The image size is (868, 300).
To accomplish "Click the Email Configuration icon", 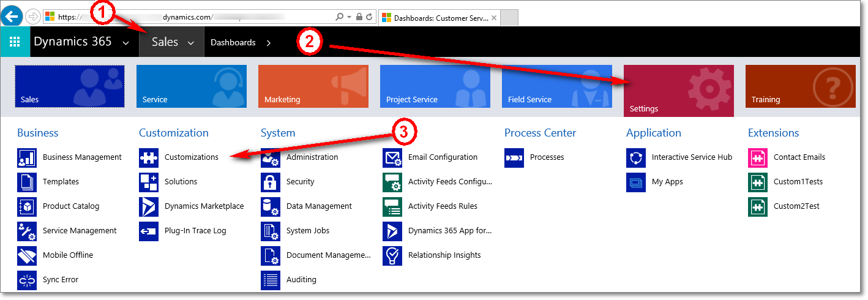I will [x=392, y=157].
